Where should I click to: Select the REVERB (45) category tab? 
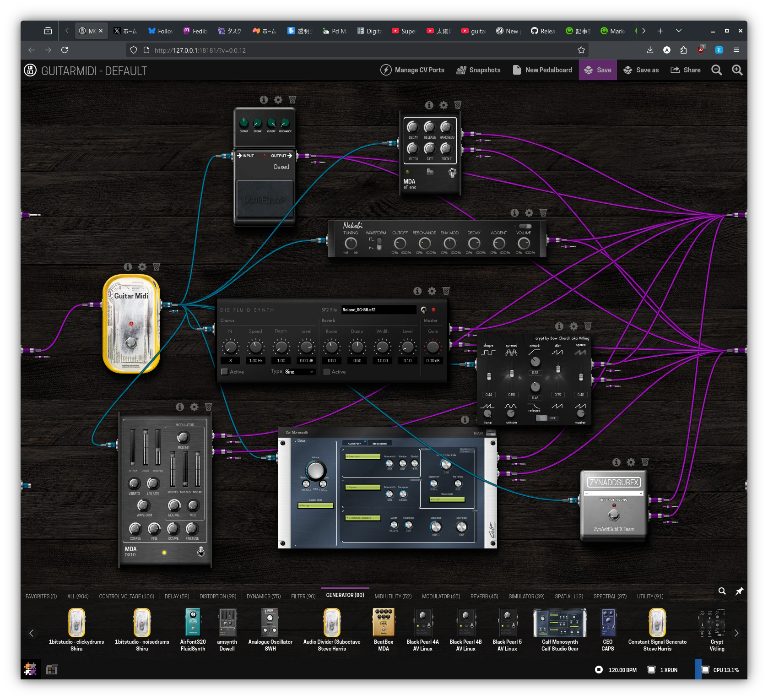[484, 596]
